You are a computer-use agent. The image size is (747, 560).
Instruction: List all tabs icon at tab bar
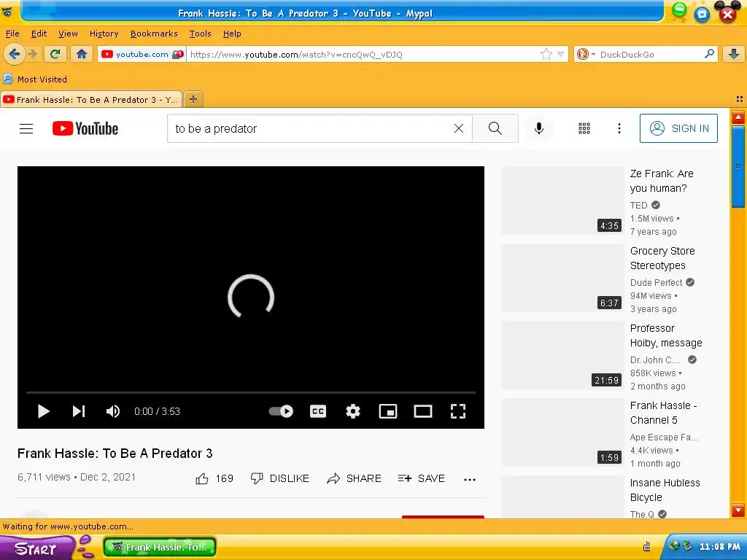tap(739, 99)
